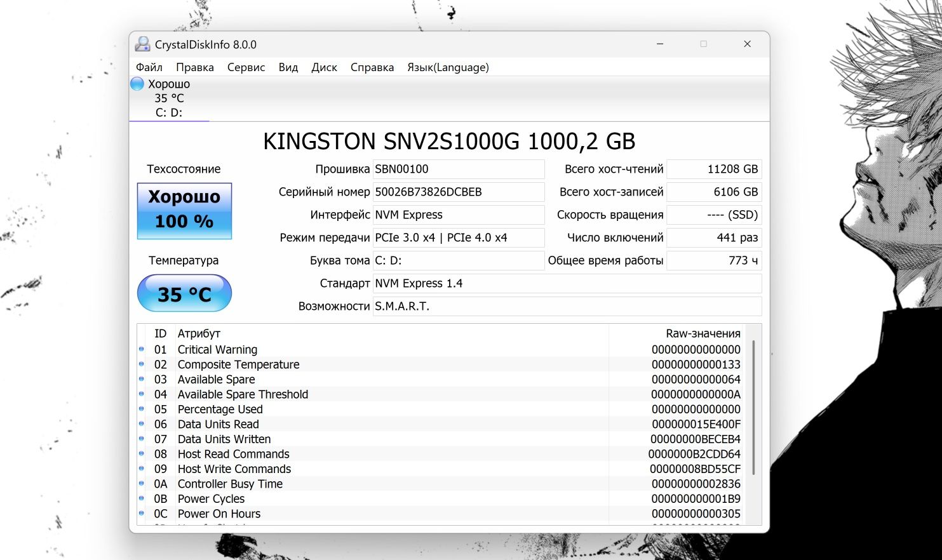Image resolution: width=942 pixels, height=560 pixels.
Task: Click the Интерфейс field NVM Express
Action: [458, 215]
